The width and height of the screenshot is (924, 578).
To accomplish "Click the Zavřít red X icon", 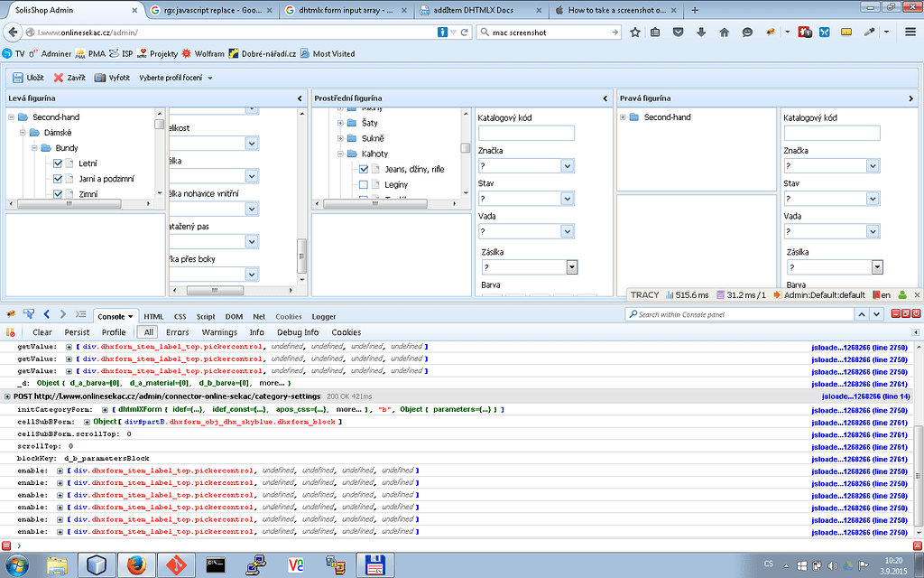I will coord(58,78).
